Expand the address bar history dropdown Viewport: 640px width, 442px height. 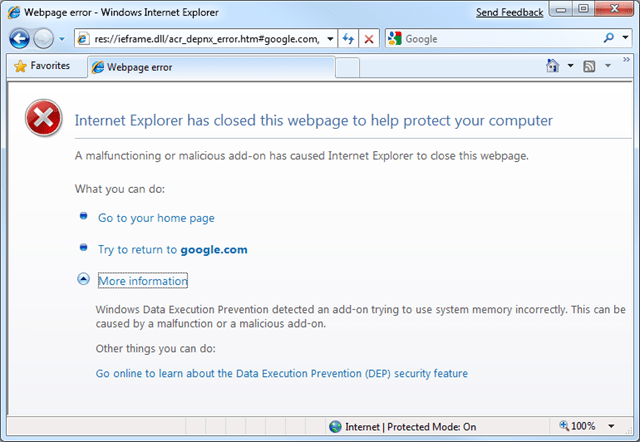tap(330, 39)
